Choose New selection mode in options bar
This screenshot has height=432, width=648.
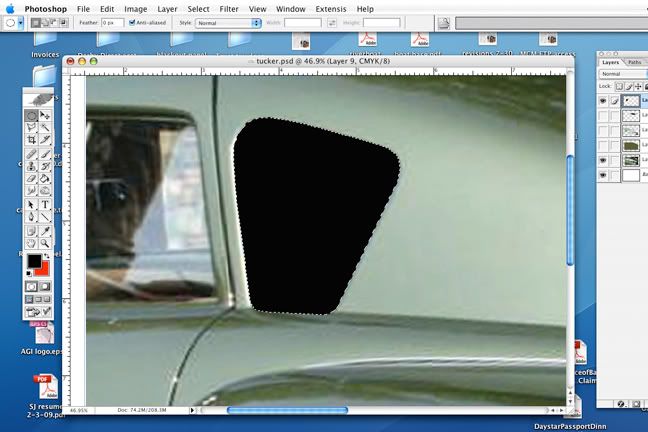(36, 23)
